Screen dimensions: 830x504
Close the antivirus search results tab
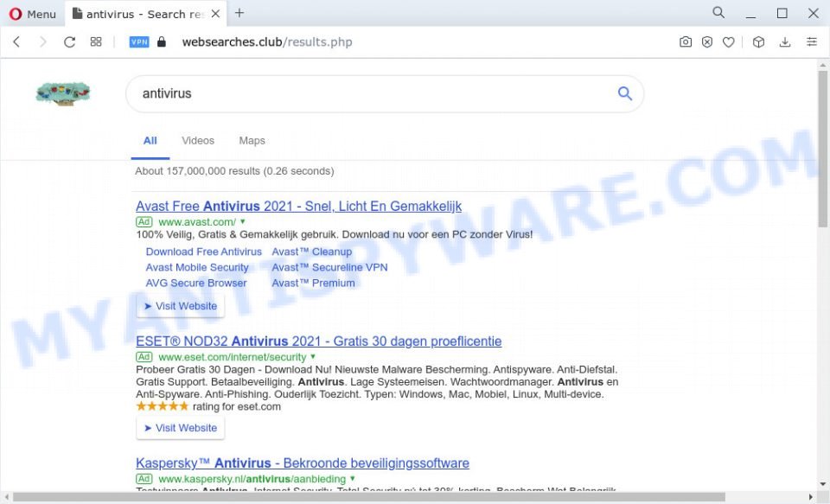pos(215,14)
